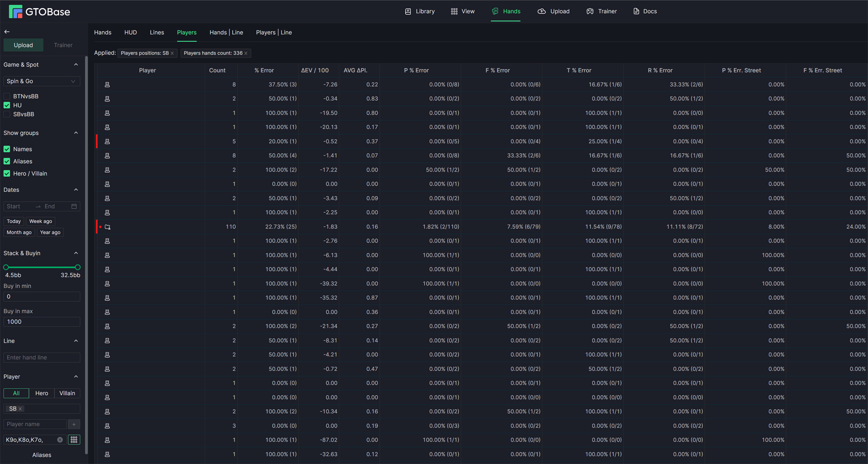The width and height of the screenshot is (868, 464).
Task: Select the All player filter
Action: 16,393
